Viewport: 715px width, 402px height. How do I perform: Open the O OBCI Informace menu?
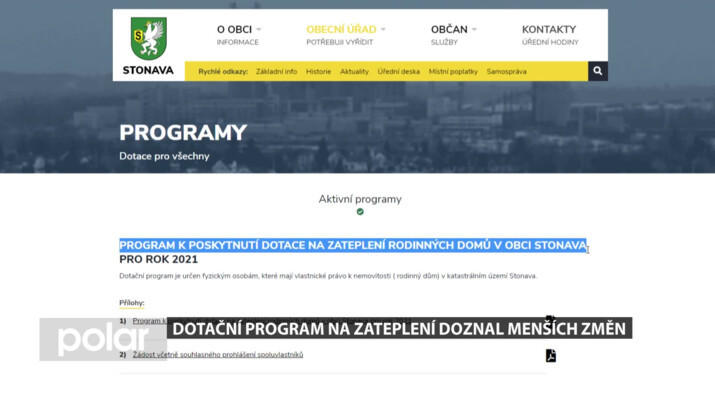pos(236,35)
